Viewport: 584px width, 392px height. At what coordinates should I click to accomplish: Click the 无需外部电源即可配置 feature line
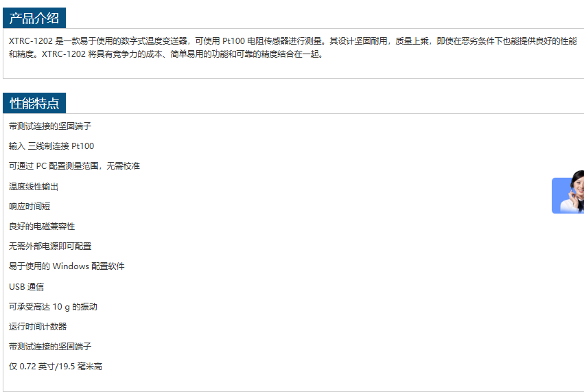(x=50, y=246)
